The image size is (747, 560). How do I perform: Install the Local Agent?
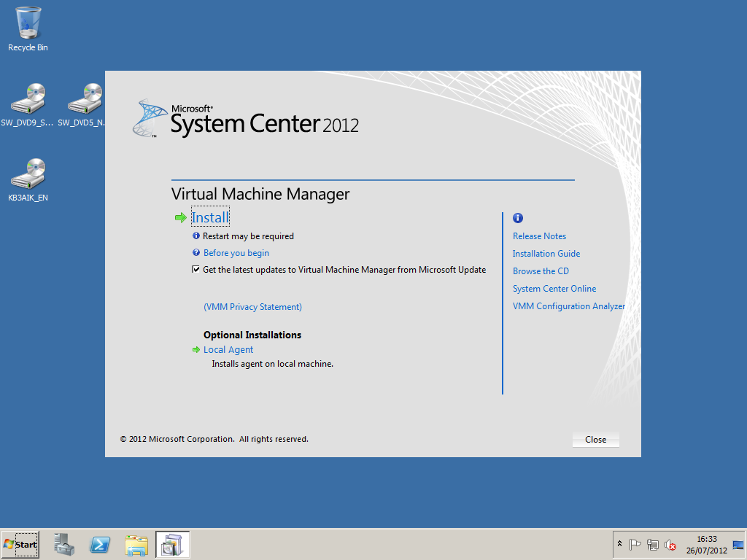228,349
